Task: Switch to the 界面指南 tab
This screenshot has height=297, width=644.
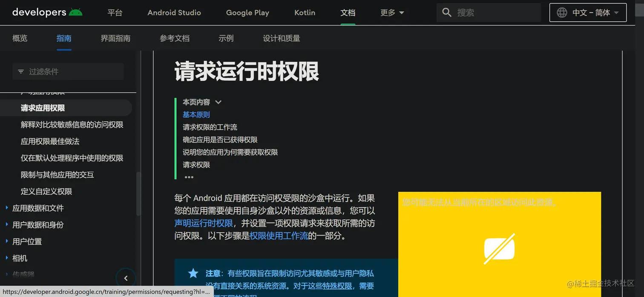Action: [115, 38]
